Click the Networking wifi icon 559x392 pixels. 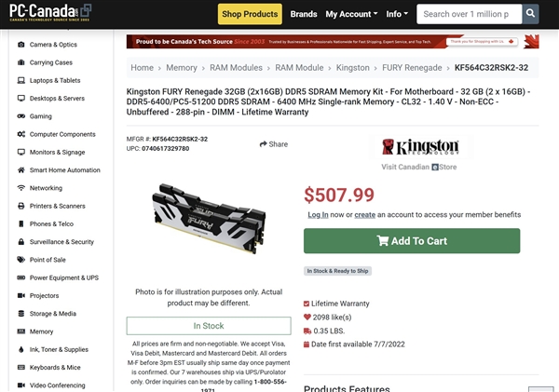[21, 188]
